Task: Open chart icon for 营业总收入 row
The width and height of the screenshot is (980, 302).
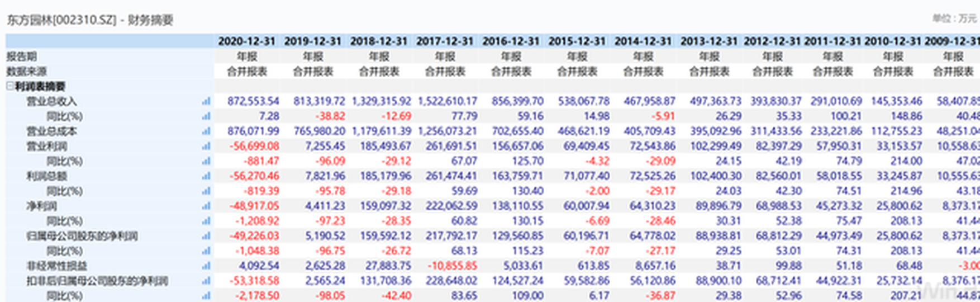Action: (206, 101)
